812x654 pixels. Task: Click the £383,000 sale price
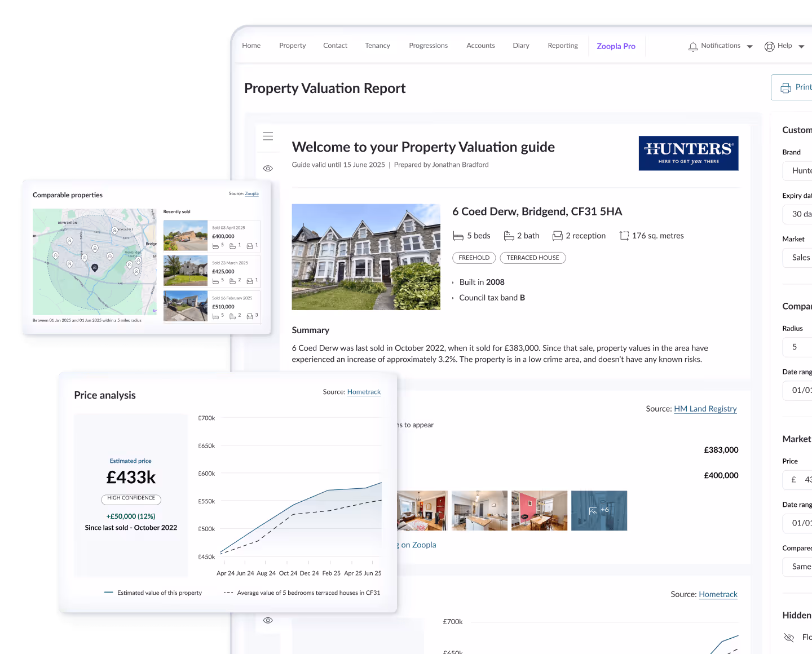(x=721, y=450)
